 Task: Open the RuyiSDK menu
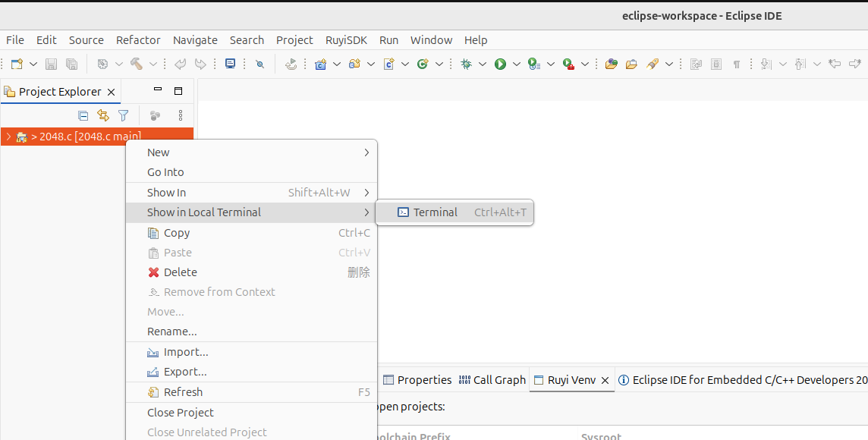tap(346, 40)
